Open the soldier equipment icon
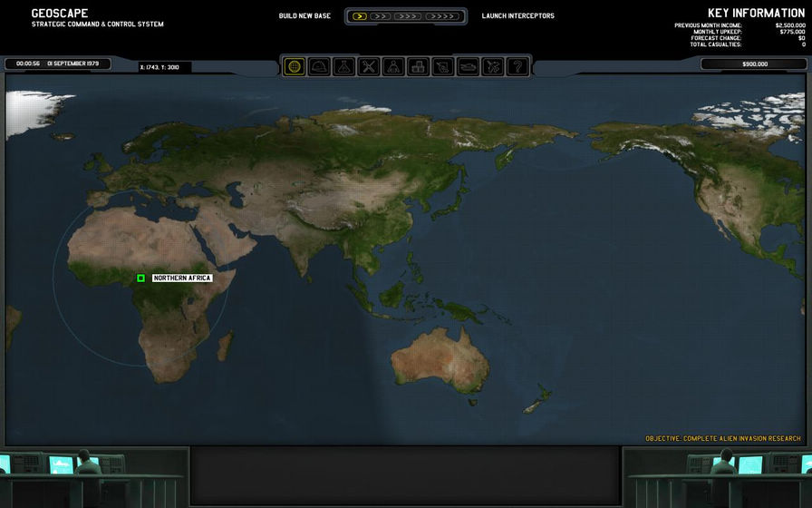Viewport: 812px width, 508px height. pos(442,66)
